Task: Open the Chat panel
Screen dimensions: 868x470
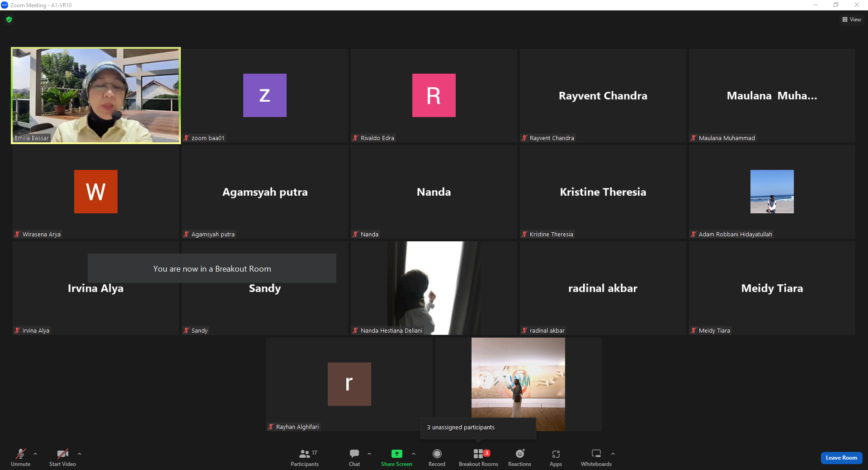Action: pos(354,457)
